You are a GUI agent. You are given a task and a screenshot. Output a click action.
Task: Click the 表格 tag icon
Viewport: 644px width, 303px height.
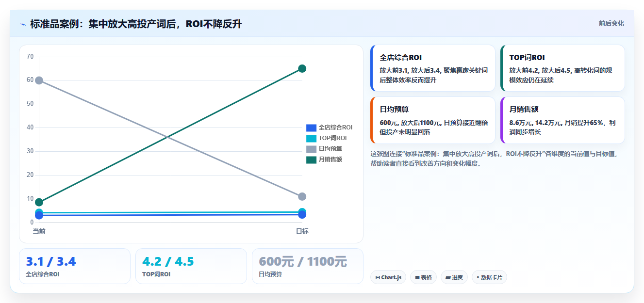coord(417,278)
